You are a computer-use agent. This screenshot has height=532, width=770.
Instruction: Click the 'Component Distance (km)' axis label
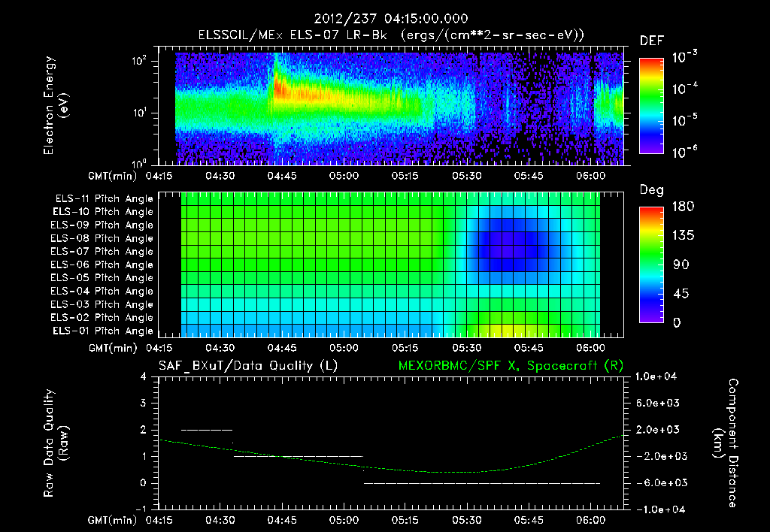tap(726, 443)
